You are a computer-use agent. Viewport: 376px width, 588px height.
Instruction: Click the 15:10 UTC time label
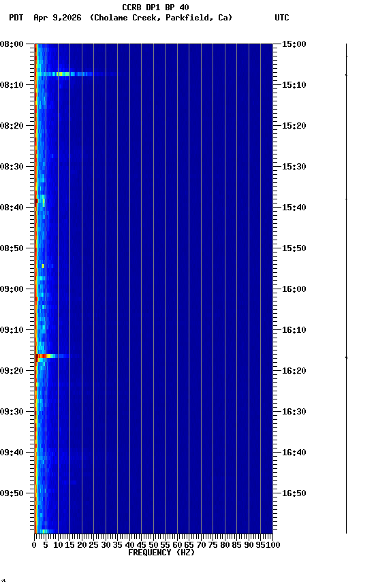pyautogui.click(x=294, y=85)
